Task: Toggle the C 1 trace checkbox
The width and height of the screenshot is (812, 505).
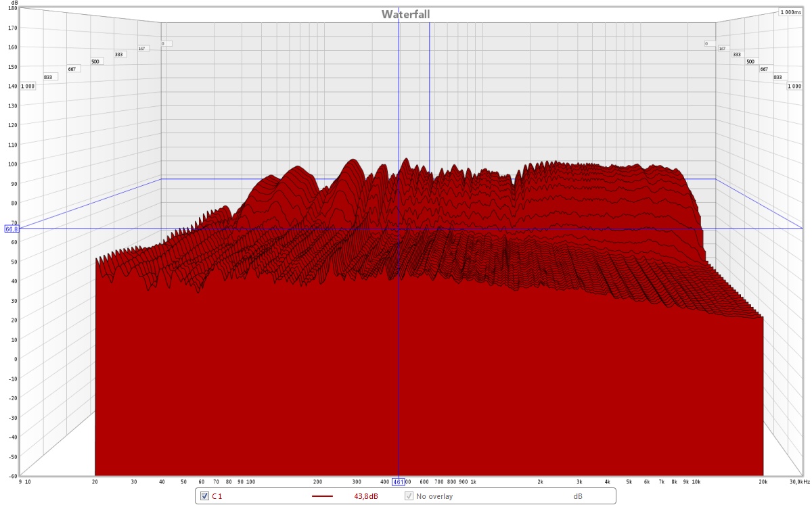Action: point(205,496)
